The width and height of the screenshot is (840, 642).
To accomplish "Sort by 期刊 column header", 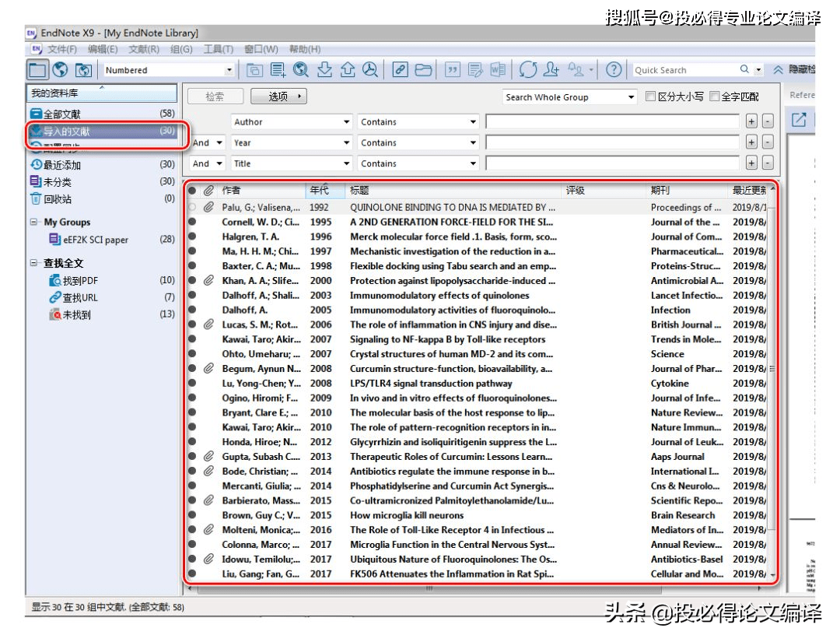I will [x=688, y=190].
